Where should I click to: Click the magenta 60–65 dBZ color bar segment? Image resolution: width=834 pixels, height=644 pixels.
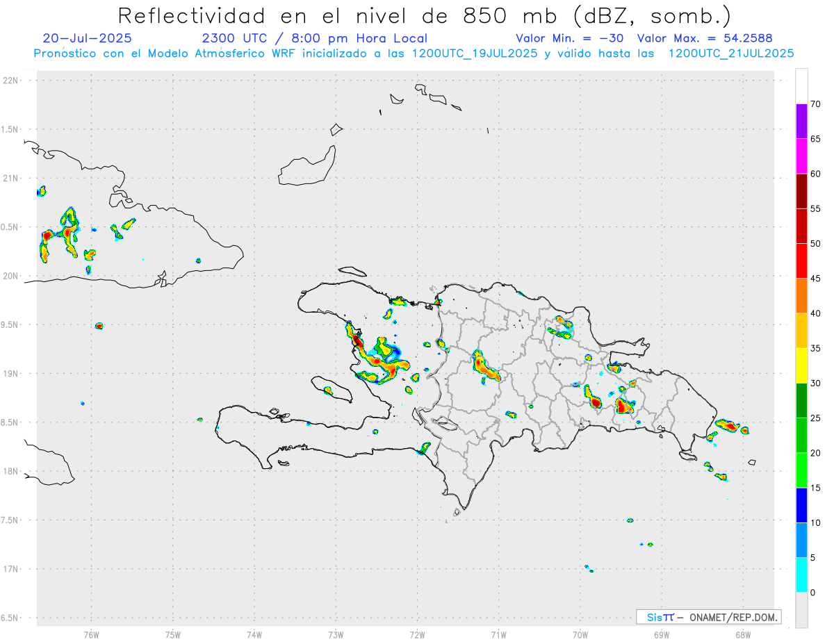801,156
